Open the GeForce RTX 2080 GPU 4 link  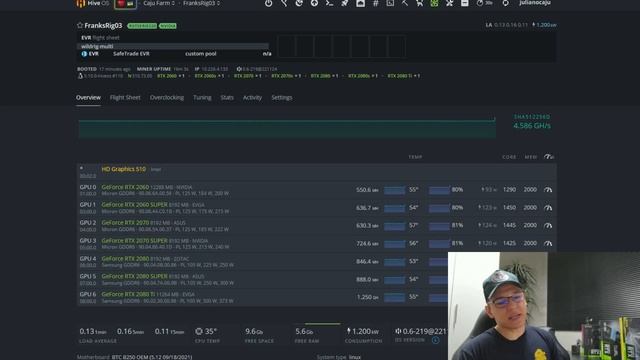tap(125, 258)
